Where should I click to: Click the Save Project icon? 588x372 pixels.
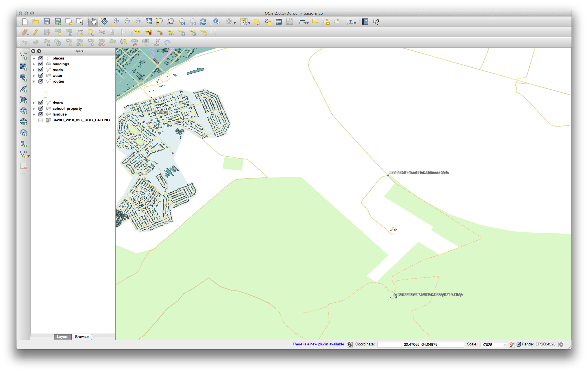pyautogui.click(x=47, y=22)
